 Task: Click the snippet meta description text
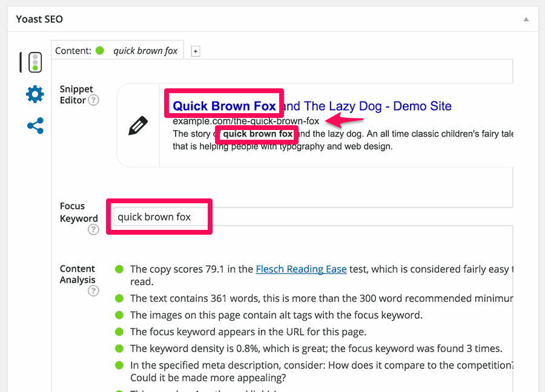point(343,140)
